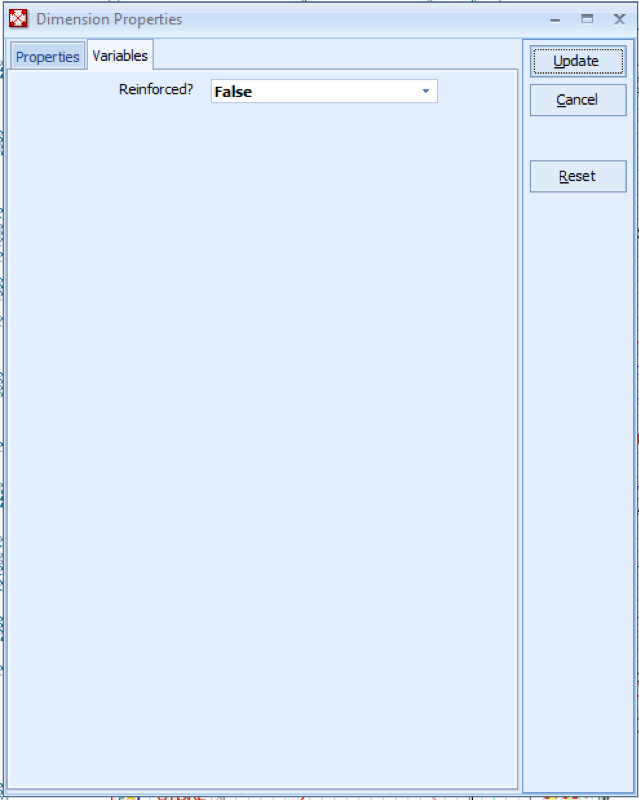Maximize the Dimension Properties dialog
Image resolution: width=639 pixels, height=800 pixels.
click(587, 19)
